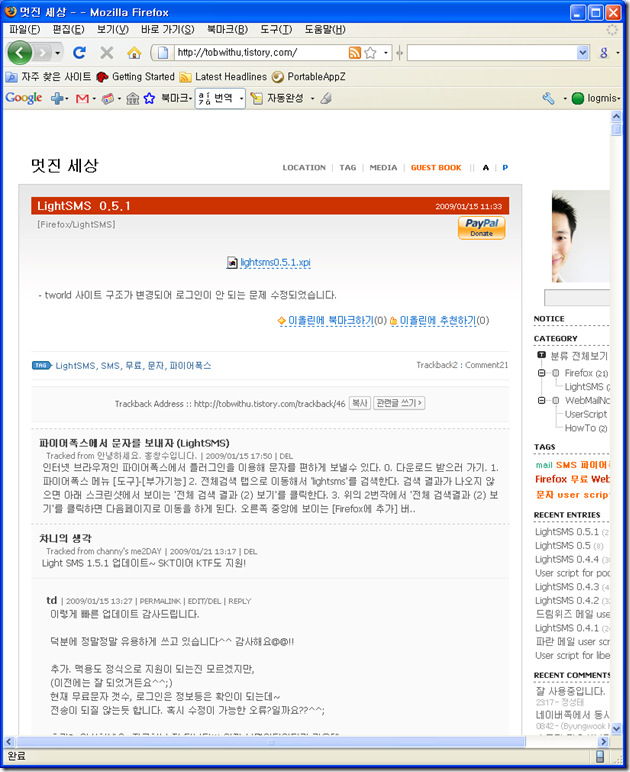This screenshot has width=630, height=772.
Task: Collapse the Firefox category tree node
Action: 541,373
